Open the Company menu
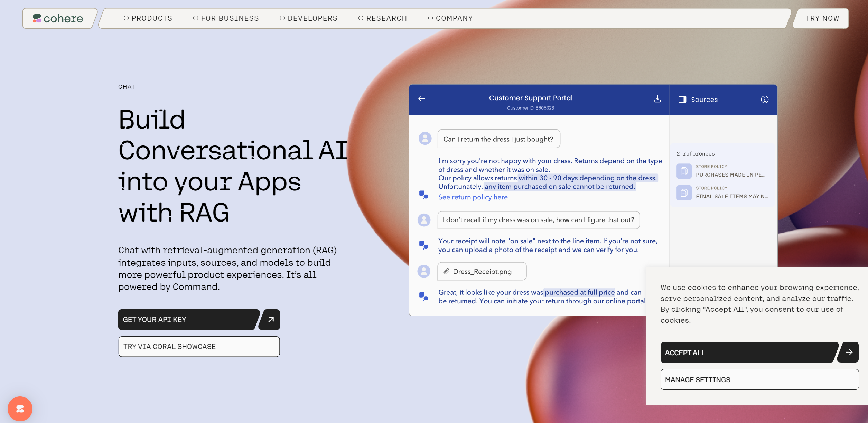This screenshot has height=423, width=868. click(x=450, y=18)
